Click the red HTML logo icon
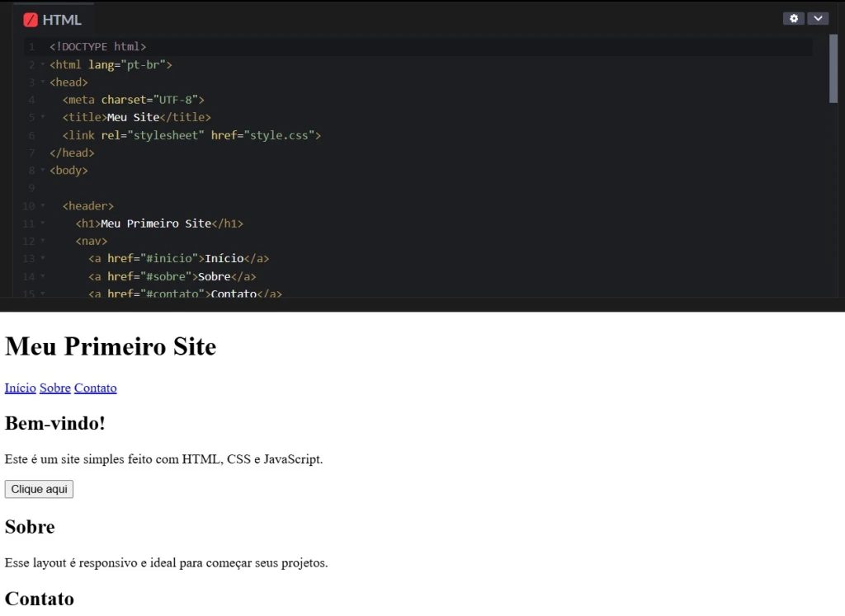845x616 pixels. 31,18
